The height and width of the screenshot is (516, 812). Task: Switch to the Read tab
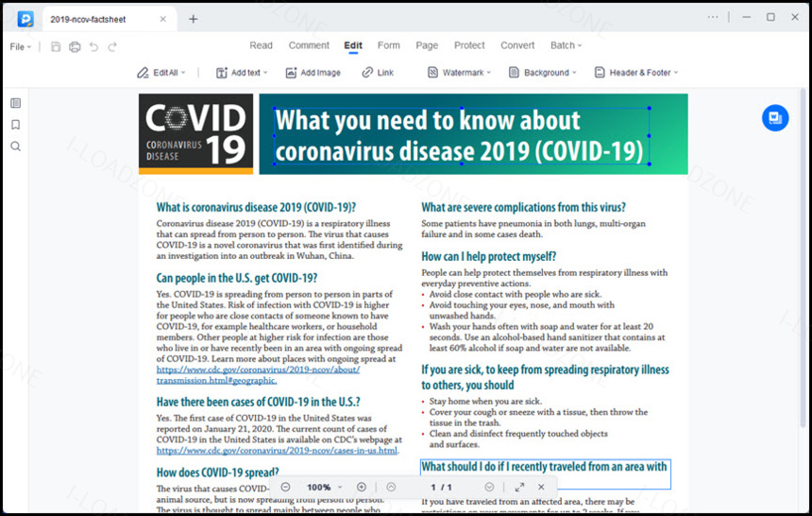click(261, 45)
